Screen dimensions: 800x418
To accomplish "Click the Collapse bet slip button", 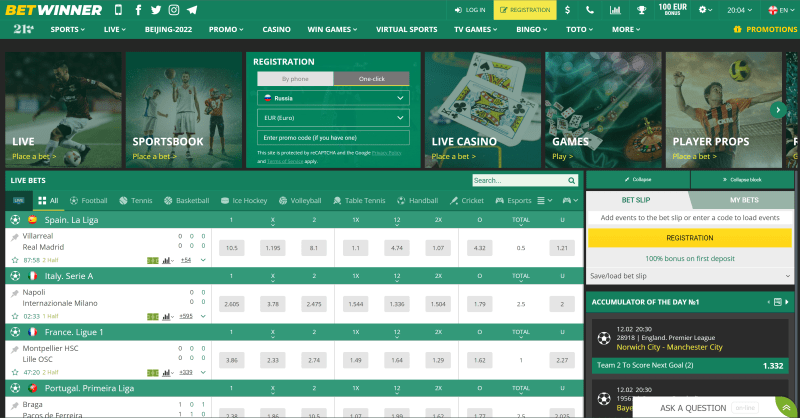I will click(638, 180).
